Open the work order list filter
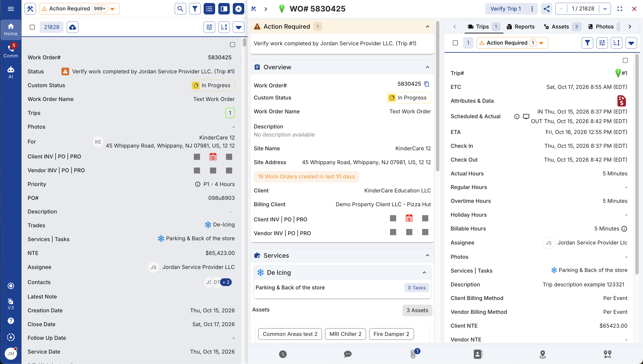Image resolution: width=643 pixels, height=364 pixels. pos(195,9)
